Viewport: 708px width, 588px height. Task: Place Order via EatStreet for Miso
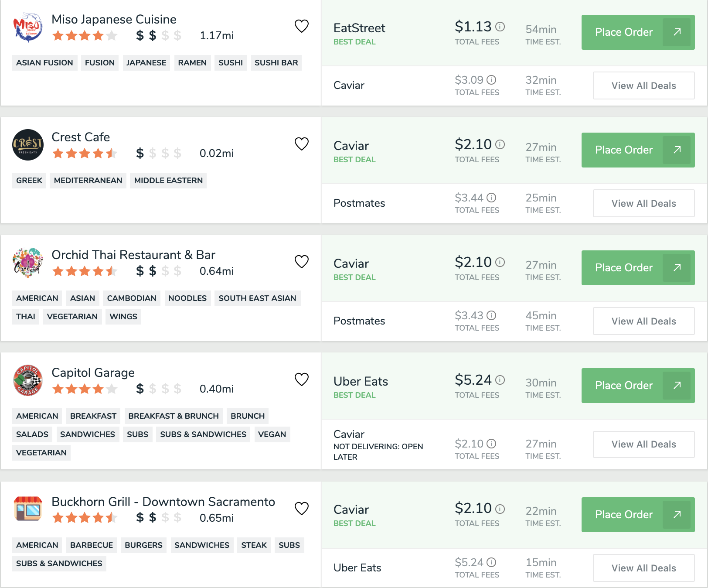[638, 32]
